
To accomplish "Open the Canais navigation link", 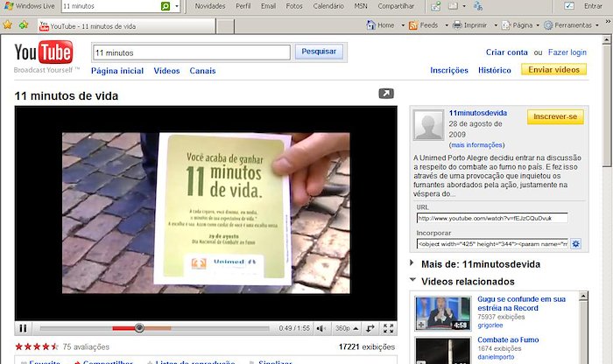I will point(202,71).
